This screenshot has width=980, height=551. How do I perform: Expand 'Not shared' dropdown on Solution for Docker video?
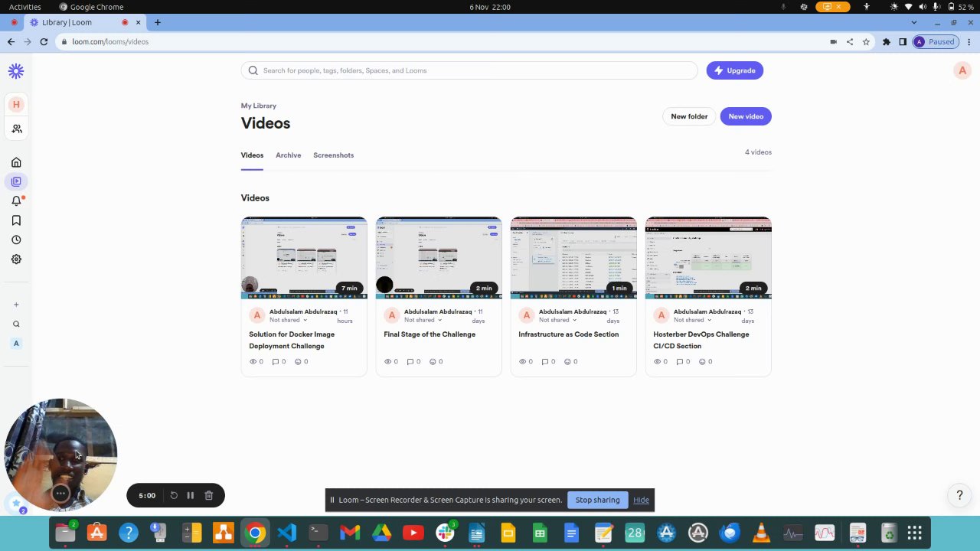(288, 320)
